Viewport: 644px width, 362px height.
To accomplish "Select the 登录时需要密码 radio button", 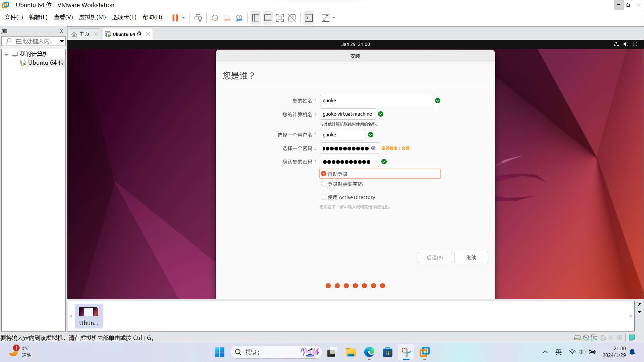I will click(x=324, y=184).
